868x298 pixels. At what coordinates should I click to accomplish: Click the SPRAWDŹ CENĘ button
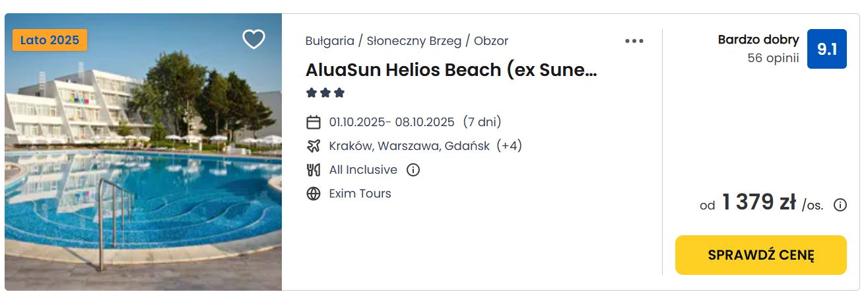[x=760, y=255]
